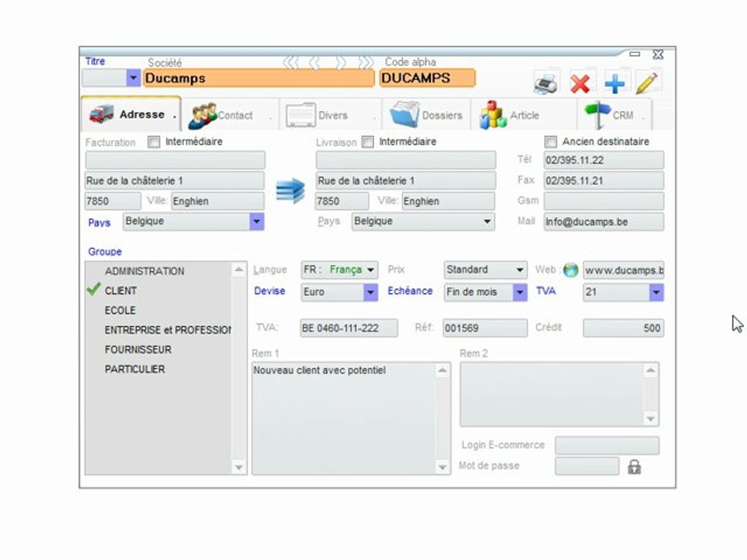
Task: Open the Langue dropdown
Action: pos(370,270)
